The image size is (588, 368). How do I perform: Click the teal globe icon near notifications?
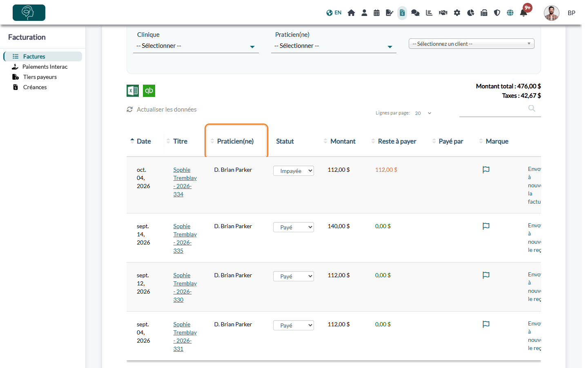click(x=510, y=13)
